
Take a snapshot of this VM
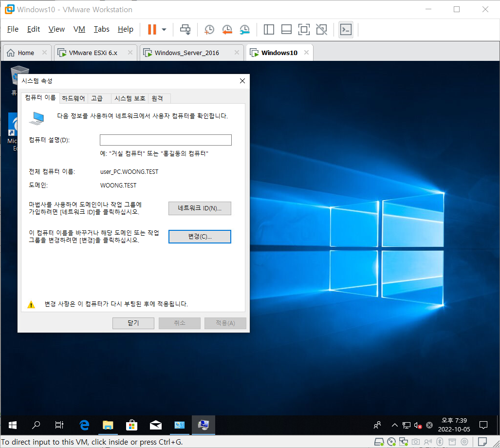click(209, 29)
